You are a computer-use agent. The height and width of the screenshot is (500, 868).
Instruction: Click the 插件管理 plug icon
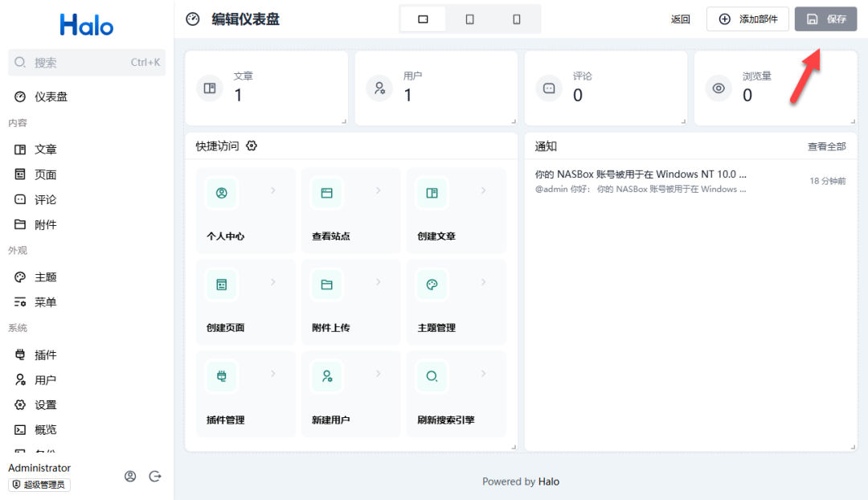222,376
